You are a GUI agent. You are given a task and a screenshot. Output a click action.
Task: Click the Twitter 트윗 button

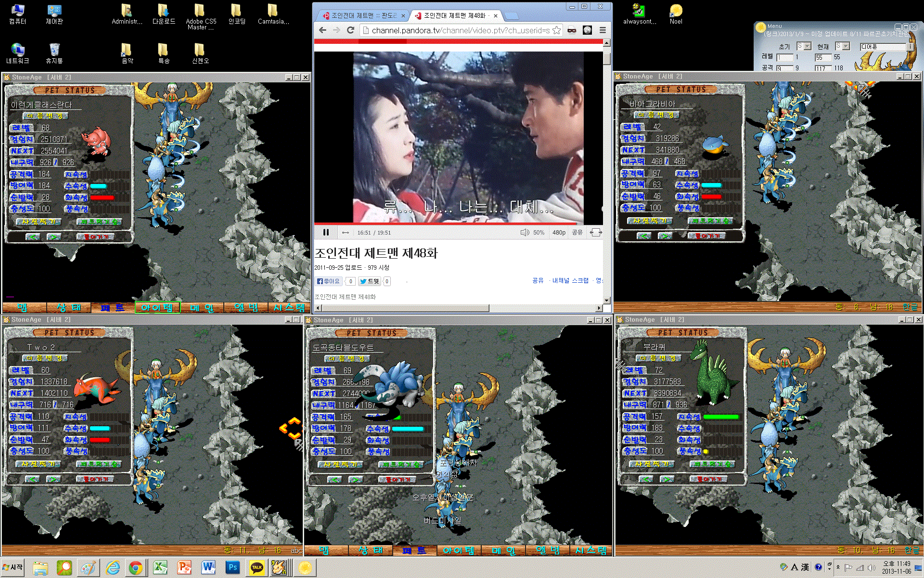pos(370,281)
